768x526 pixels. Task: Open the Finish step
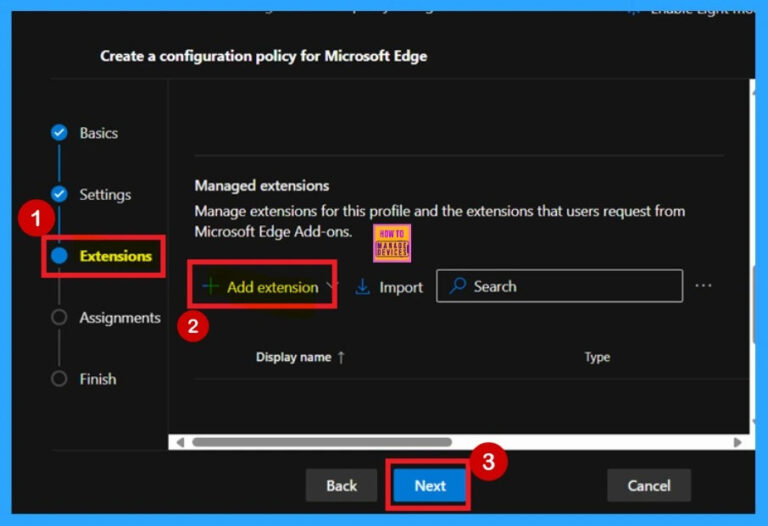98,379
